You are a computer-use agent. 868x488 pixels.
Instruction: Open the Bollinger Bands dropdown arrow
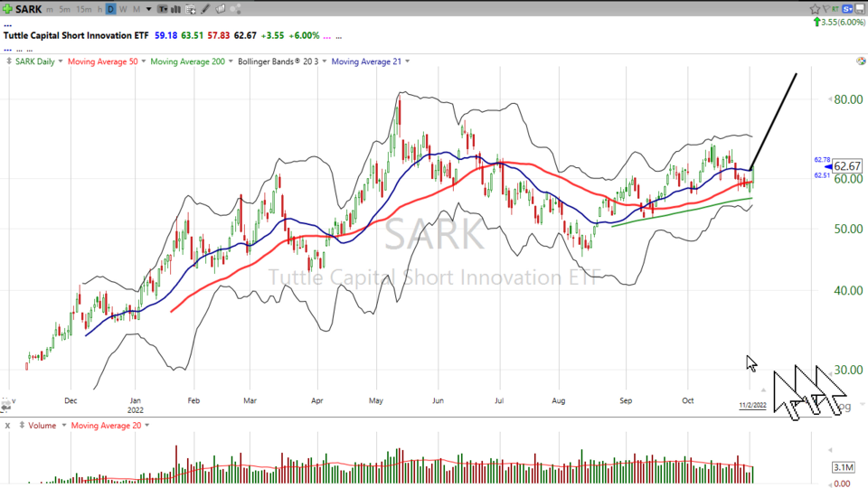click(x=325, y=61)
